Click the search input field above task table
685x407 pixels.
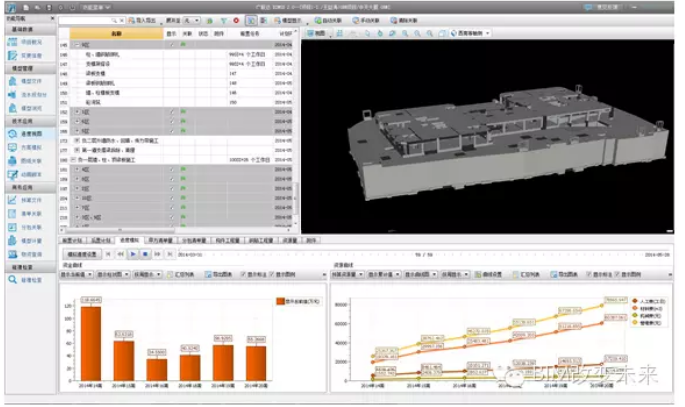coord(88,21)
